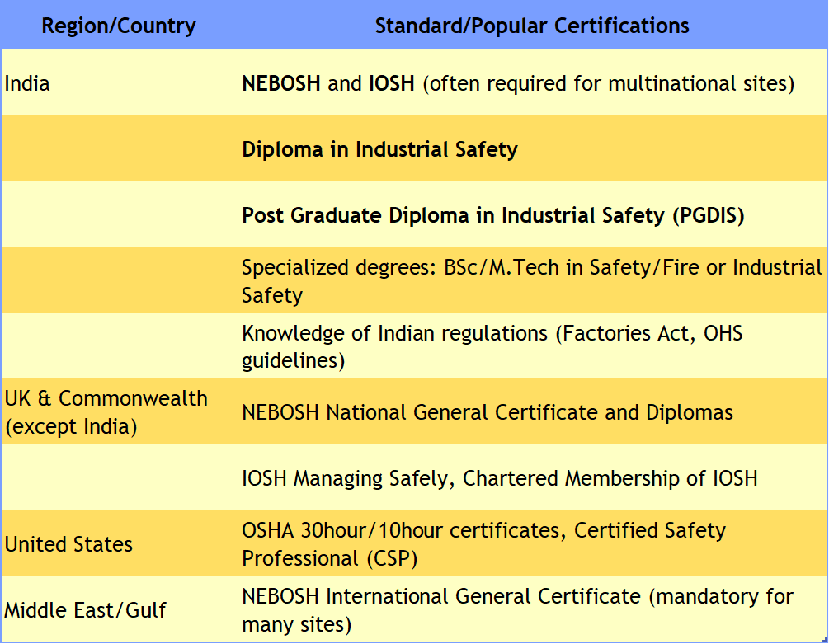Select the Specialized degrees BSc/M.Tech cell
The height and width of the screenshot is (644, 829).
coord(531,281)
